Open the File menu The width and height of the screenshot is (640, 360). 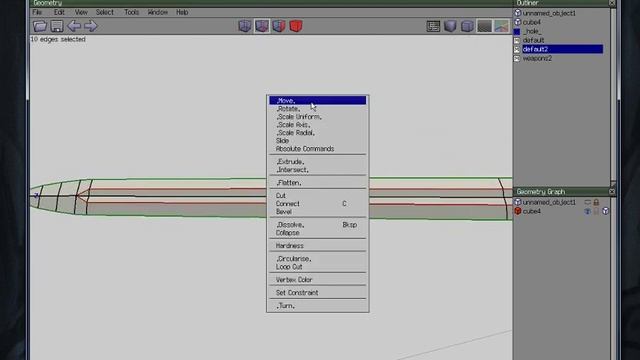(37, 12)
